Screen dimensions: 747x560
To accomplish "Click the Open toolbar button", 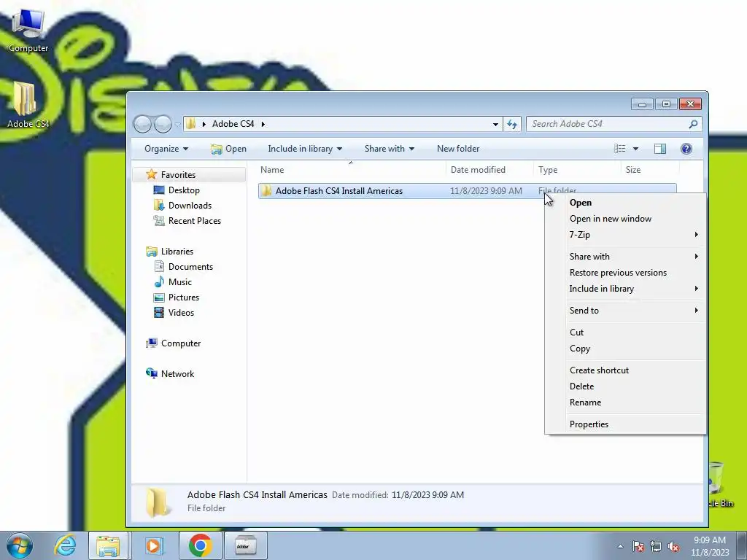I will [228, 149].
